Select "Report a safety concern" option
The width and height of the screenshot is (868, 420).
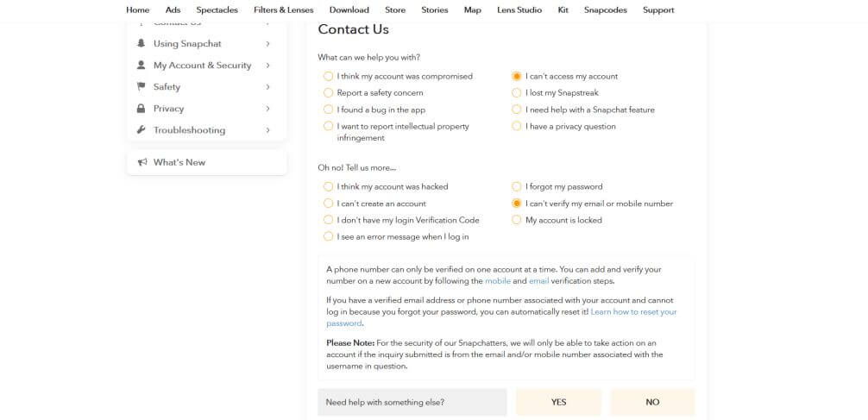(328, 92)
